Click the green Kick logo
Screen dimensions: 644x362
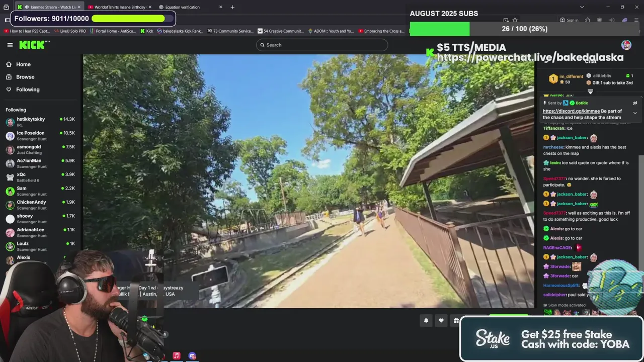click(34, 45)
